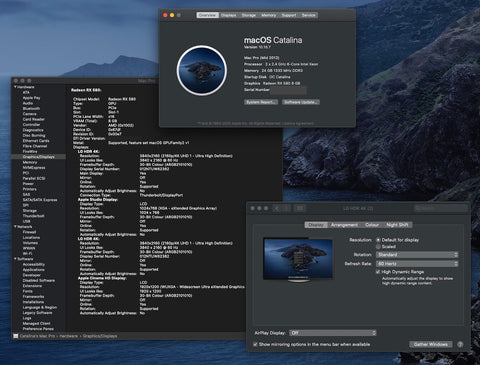Select Language & Region in sidebar
Image resolution: width=480 pixels, height=365 pixels.
40,307
